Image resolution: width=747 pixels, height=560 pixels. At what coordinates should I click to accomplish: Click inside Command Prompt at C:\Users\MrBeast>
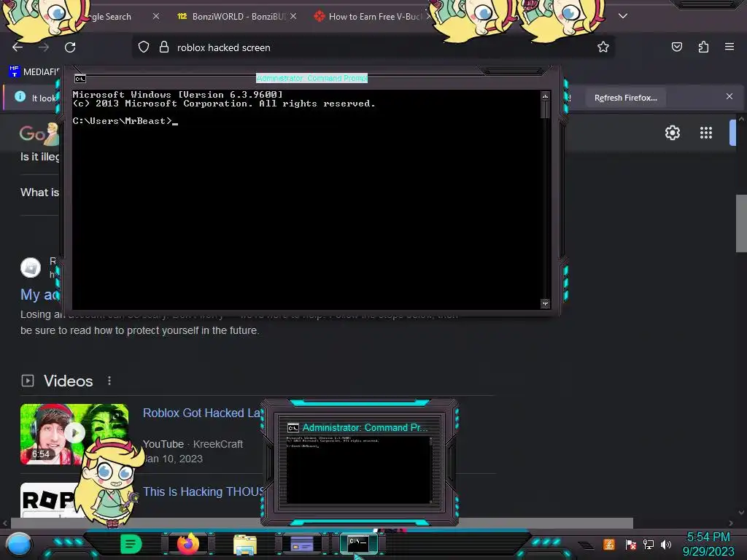point(125,121)
